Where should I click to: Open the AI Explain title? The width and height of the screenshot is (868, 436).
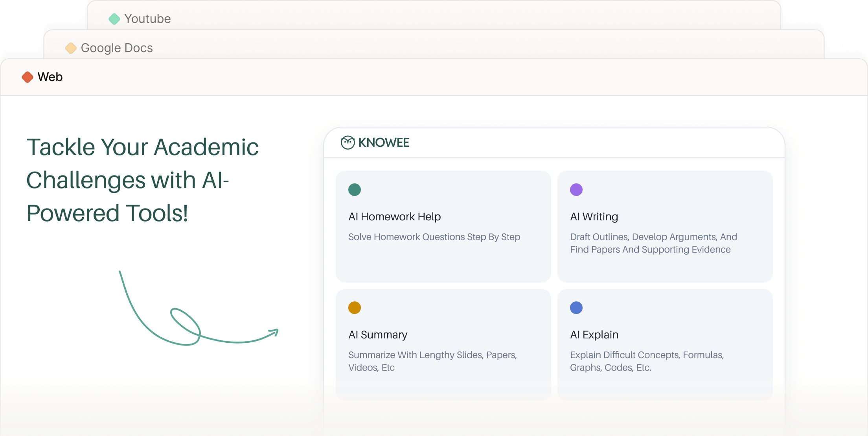[594, 335]
